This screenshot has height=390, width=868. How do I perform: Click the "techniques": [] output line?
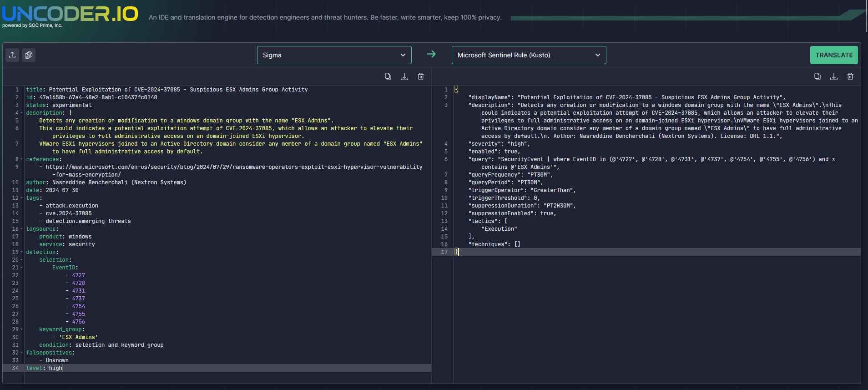click(495, 244)
